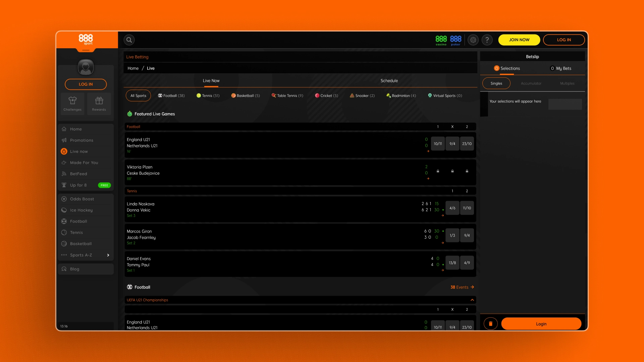
Task: Select Accumulator bet type
Action: (x=531, y=83)
